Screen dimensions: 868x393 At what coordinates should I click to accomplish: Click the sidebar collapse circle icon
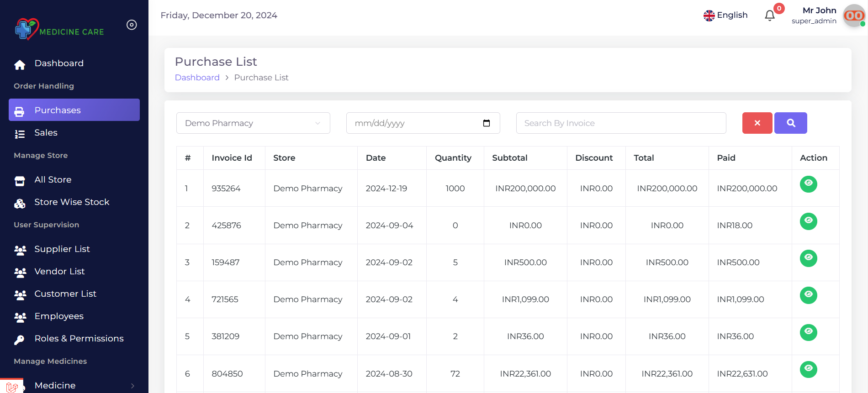132,25
